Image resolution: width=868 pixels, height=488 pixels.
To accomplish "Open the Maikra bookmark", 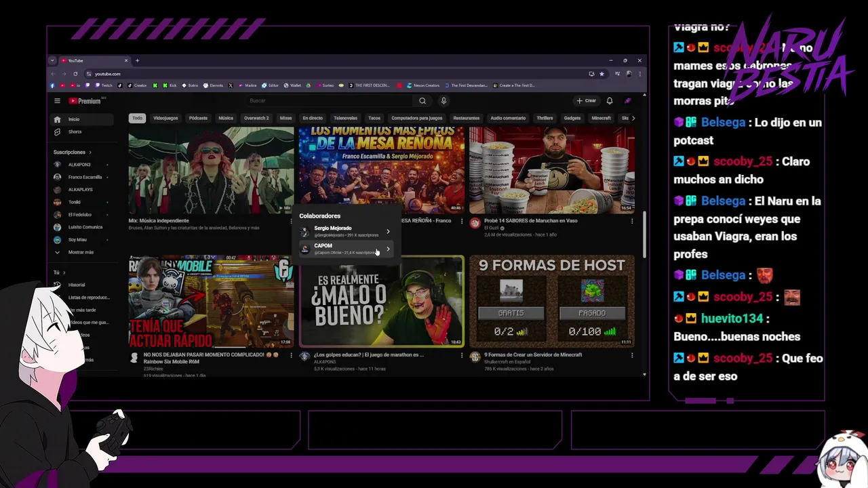I will (x=248, y=85).
